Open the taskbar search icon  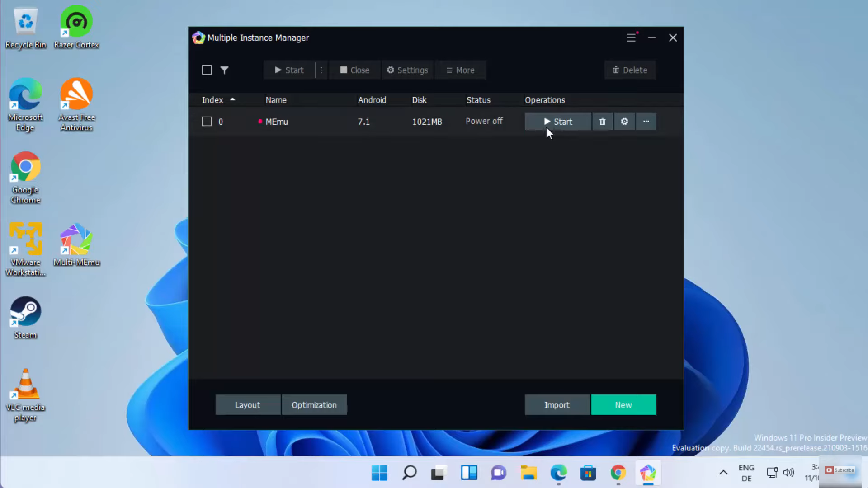(x=409, y=473)
